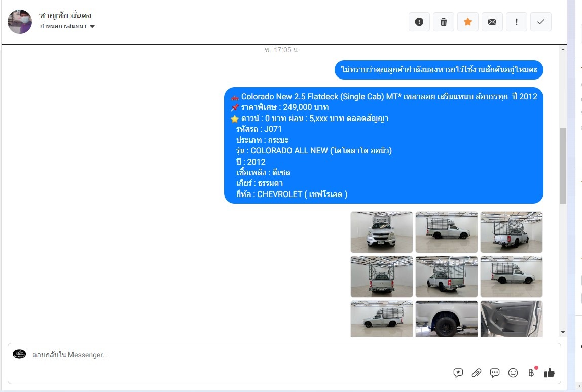The width and height of the screenshot is (582, 392).
Task: Click the page avatar beside reply field
Action: (19, 354)
